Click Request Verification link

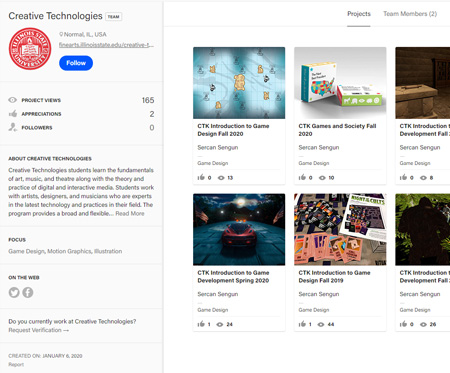tap(39, 330)
